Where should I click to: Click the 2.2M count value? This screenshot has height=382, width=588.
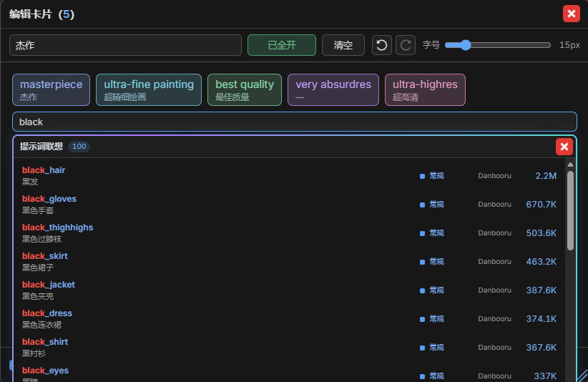[546, 176]
